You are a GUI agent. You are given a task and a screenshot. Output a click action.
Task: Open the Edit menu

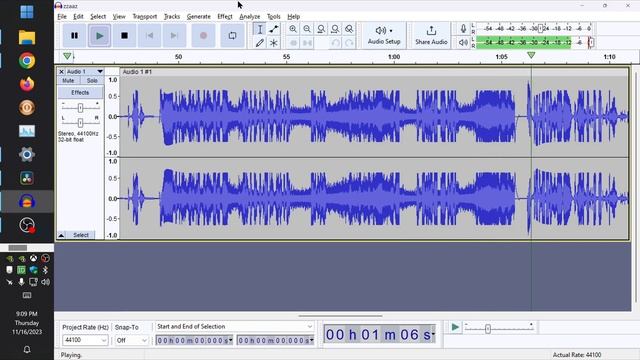pos(78,16)
